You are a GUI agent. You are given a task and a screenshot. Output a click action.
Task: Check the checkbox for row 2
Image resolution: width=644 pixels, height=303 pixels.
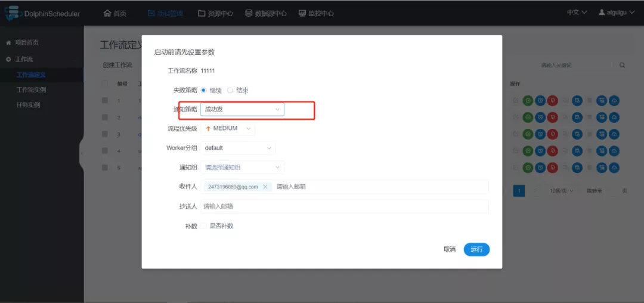coord(105,117)
